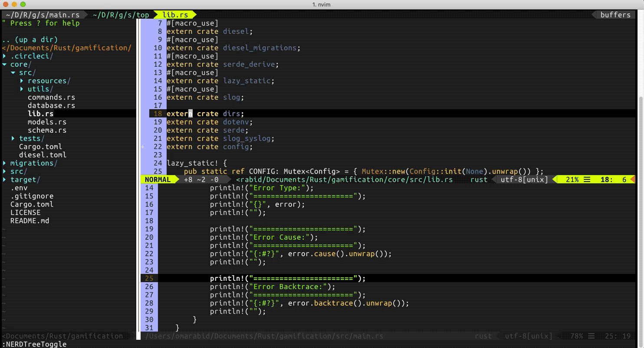Expand the resources folder arrow
The image size is (644, 348).
22,81
